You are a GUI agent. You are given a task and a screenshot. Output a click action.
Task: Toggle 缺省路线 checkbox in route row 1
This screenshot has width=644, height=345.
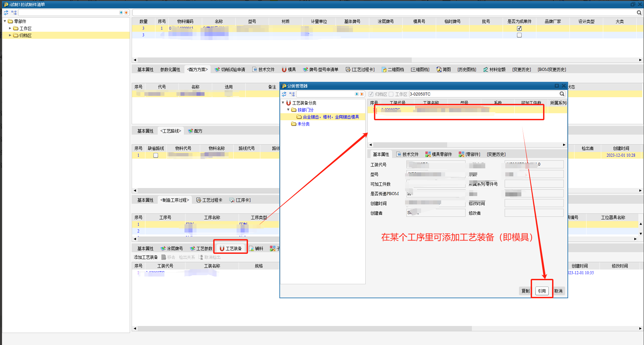click(156, 155)
